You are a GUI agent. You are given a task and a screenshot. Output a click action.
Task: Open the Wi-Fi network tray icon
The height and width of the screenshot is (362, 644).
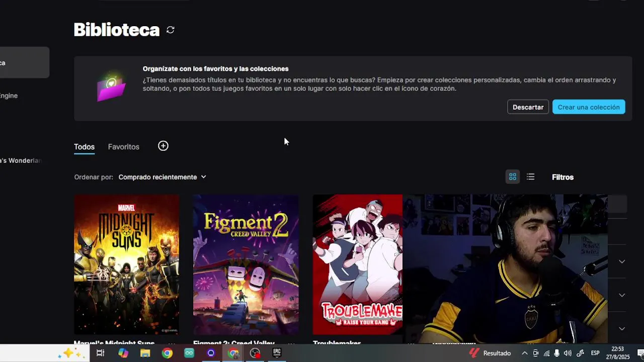coord(546,353)
